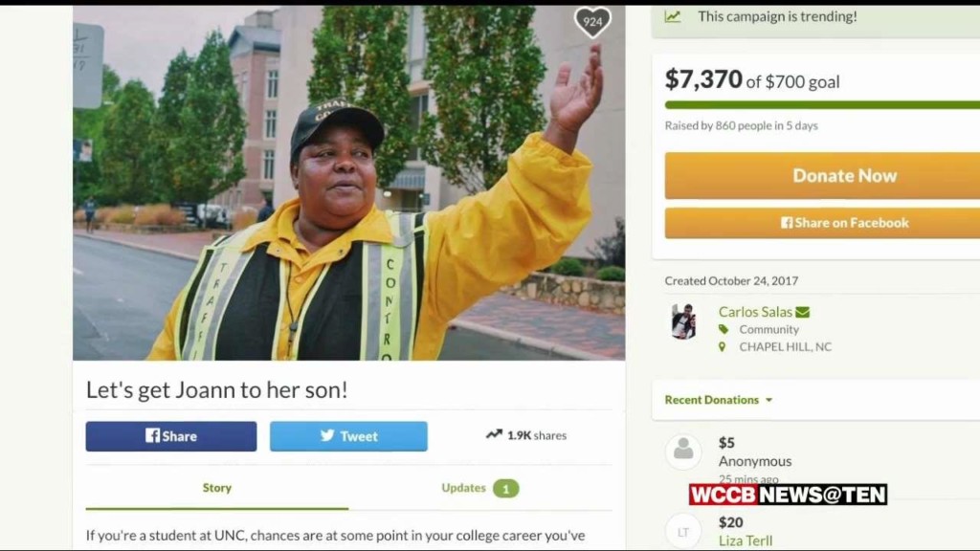Click the trending chart icon in banner
This screenshot has width=980, height=551.
coord(673,17)
